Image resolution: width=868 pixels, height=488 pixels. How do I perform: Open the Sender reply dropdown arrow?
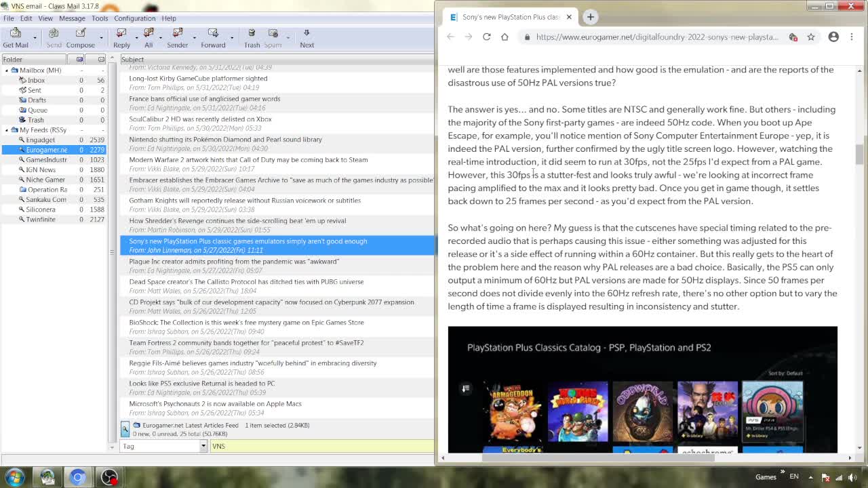point(194,38)
